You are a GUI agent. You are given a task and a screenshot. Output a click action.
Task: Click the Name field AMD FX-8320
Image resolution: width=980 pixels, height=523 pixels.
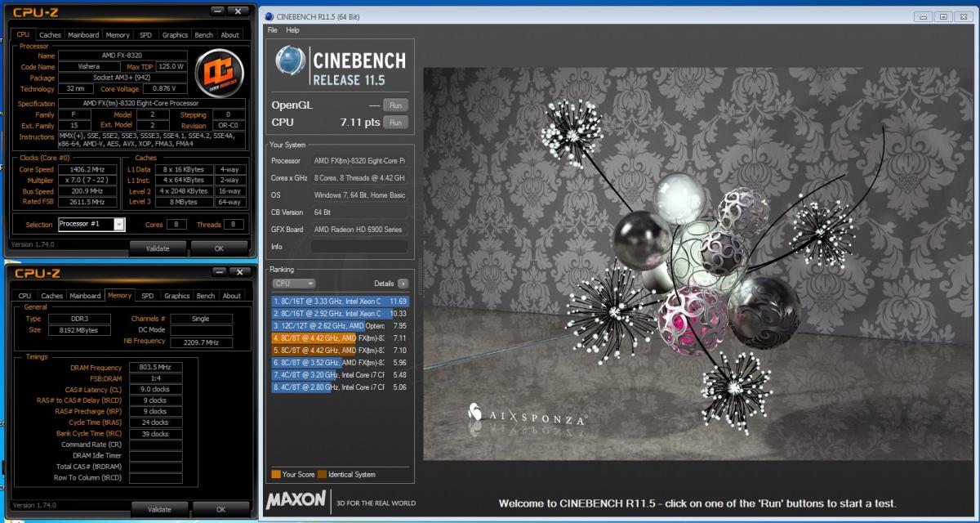[x=122, y=55]
